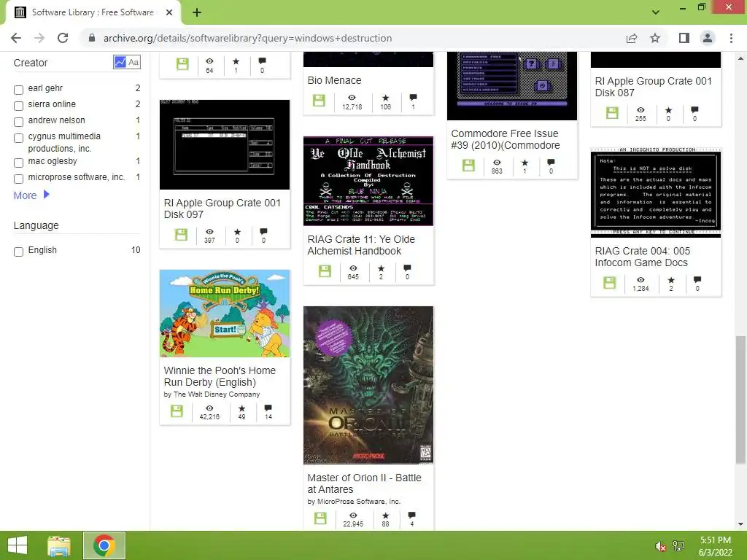Click software floppy icon under Bio Menace
Screen dimensions: 747x560
(319, 101)
